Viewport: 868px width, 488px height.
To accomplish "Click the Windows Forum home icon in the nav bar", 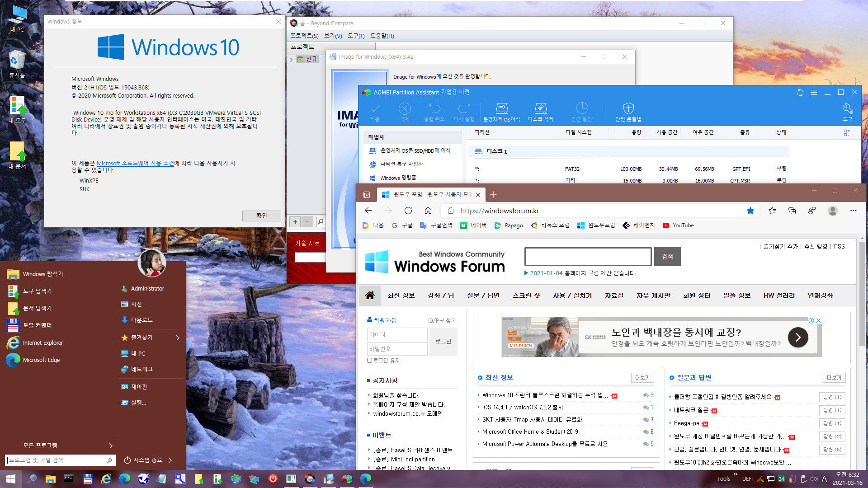I will tap(370, 296).
